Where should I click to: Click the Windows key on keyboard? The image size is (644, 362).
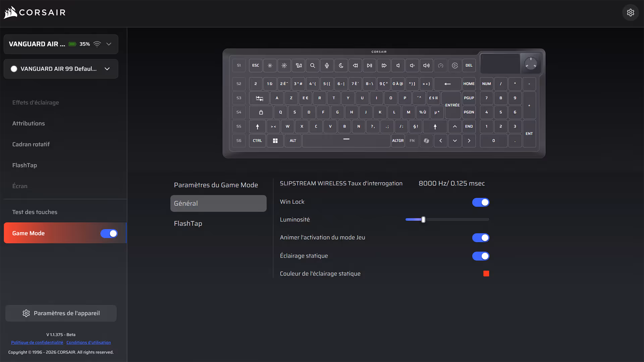tap(275, 141)
